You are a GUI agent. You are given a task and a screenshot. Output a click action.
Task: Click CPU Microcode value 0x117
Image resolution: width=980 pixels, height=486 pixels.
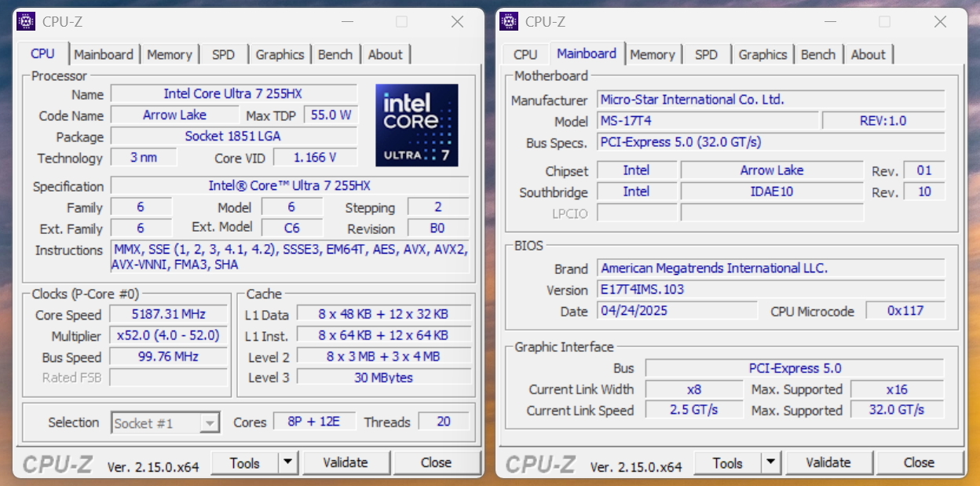tap(905, 311)
